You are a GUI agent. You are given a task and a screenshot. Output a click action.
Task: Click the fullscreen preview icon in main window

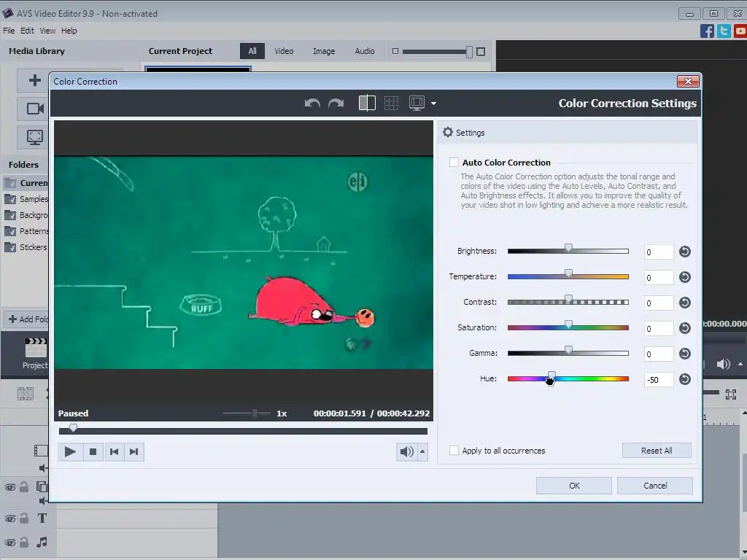[731, 394]
